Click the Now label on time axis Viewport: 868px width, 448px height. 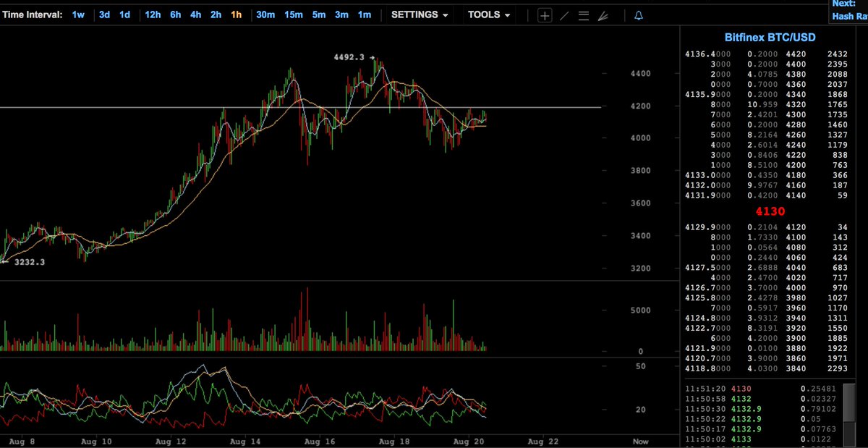[x=640, y=441]
